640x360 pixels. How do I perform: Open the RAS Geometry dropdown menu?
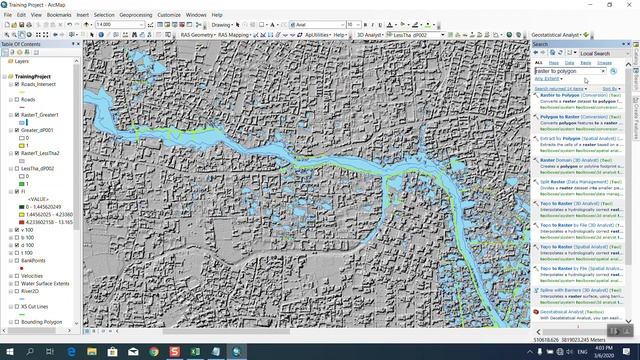click(x=198, y=35)
